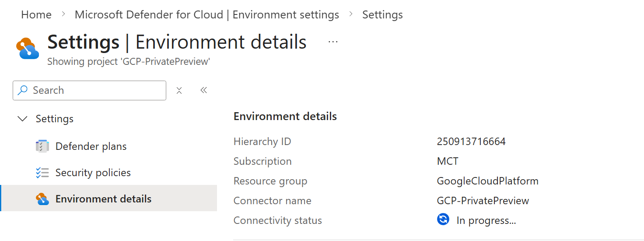Open the Defender plans page
The width and height of the screenshot is (644, 241).
(91, 146)
